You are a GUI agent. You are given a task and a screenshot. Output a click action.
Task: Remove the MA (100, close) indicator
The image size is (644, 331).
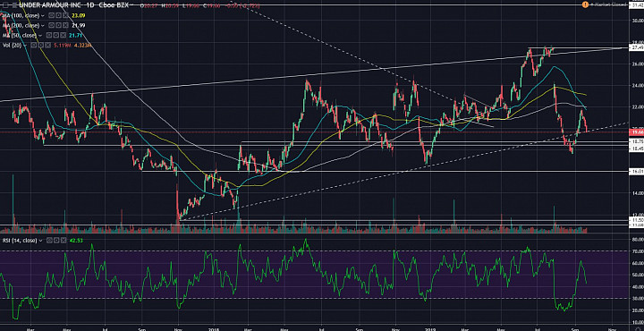[x=65, y=15]
